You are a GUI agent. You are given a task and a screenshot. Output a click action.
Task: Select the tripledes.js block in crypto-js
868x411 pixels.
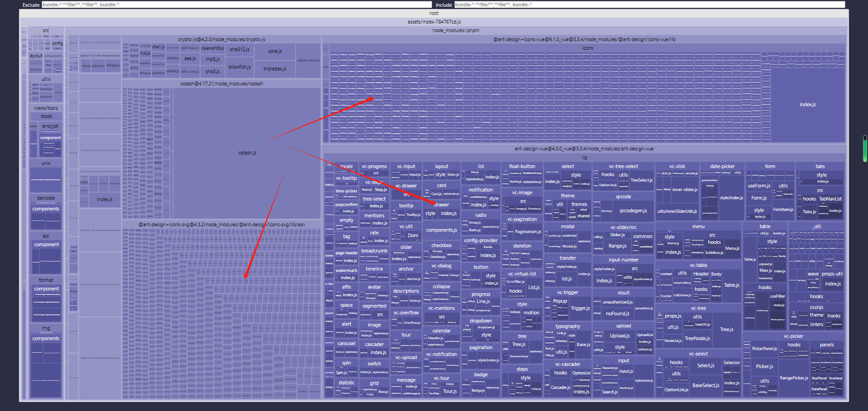(275, 69)
